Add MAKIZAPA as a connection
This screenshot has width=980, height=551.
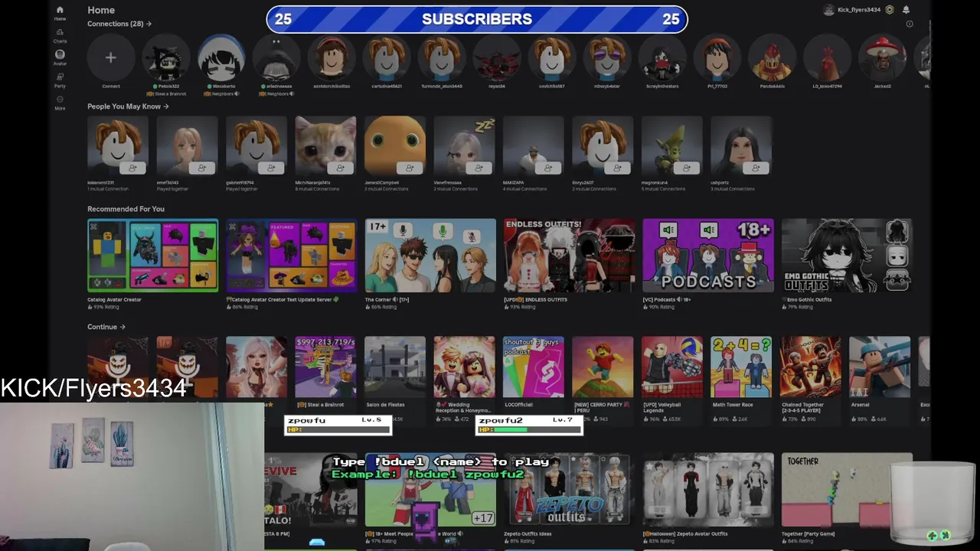pos(547,168)
